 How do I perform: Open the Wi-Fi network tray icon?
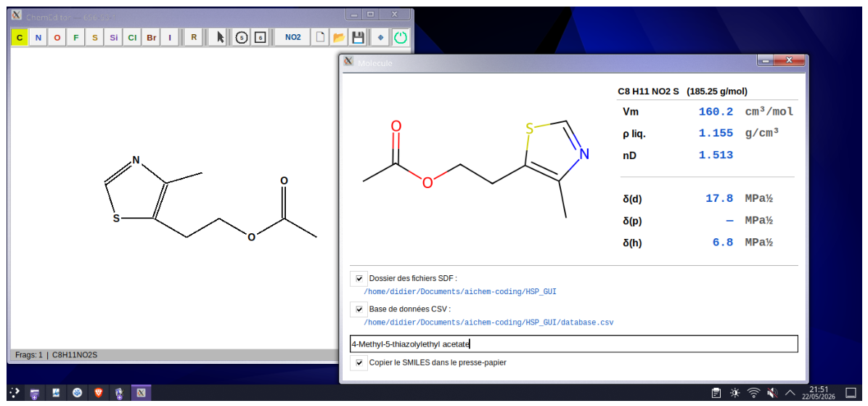(753, 393)
